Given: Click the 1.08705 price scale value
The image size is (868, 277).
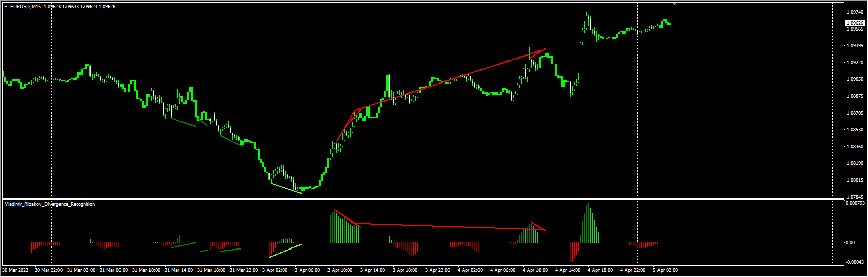Looking at the screenshot, I should click(855, 113).
